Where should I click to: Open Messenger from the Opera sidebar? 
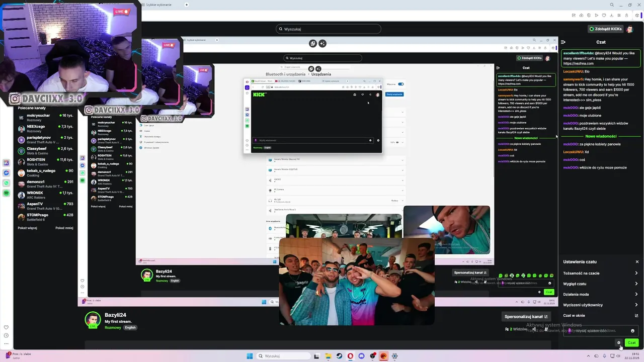click(6, 173)
